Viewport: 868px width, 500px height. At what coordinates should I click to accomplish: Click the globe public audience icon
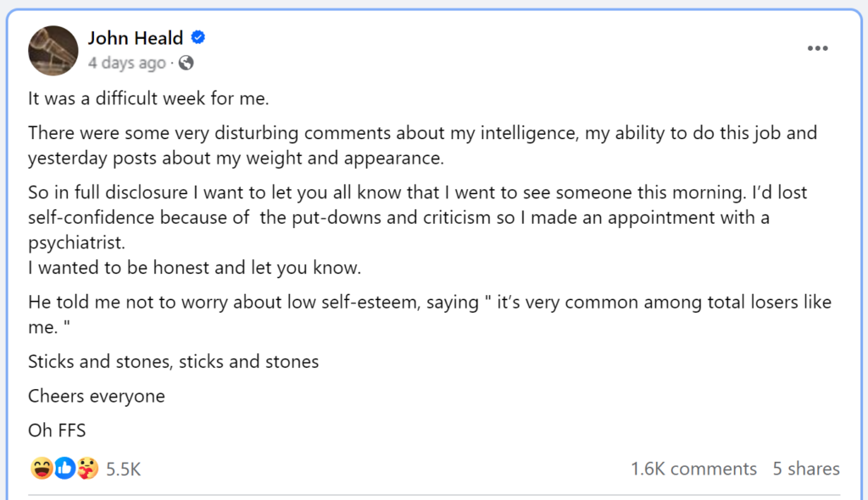186,63
